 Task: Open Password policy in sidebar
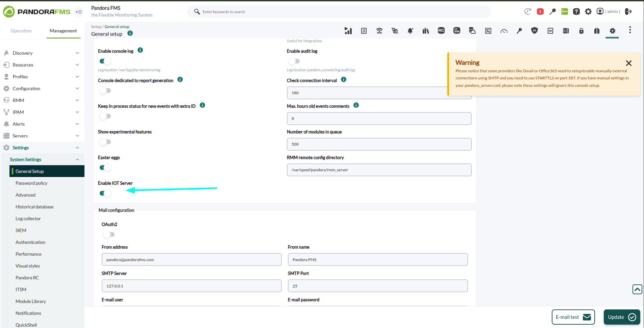tap(31, 183)
